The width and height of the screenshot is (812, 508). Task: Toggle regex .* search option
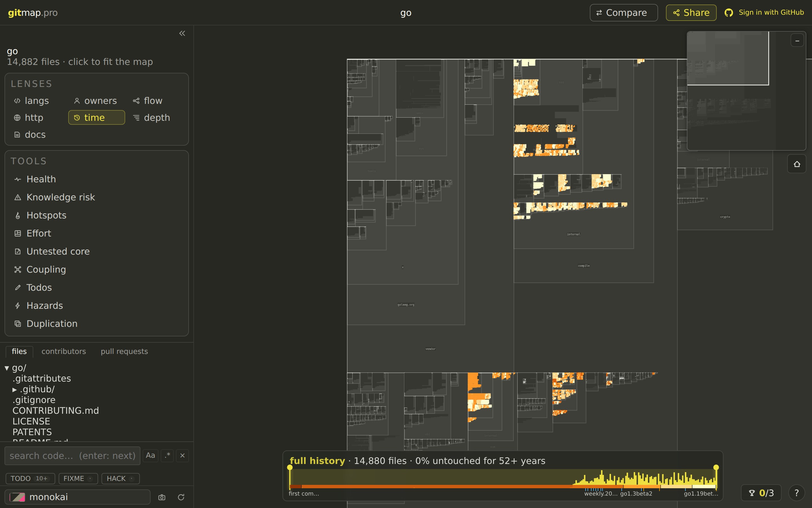click(167, 456)
